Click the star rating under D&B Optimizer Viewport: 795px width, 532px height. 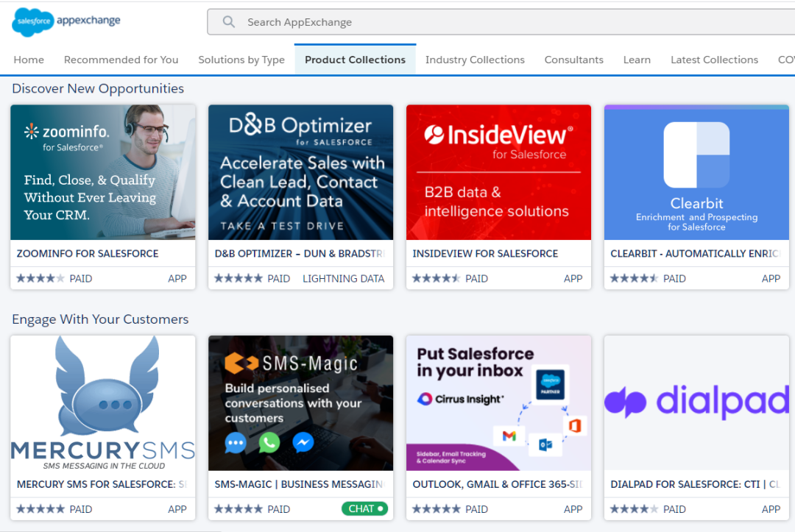pos(239,278)
